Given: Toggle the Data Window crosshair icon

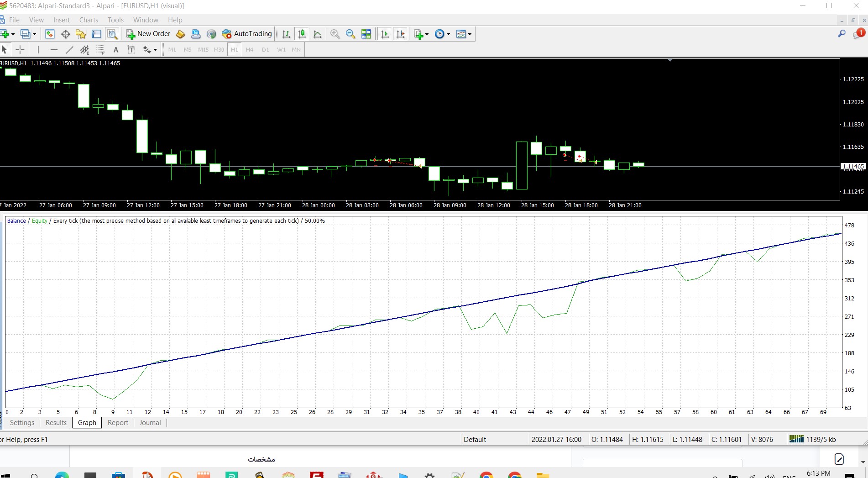Looking at the screenshot, I should tap(65, 34).
